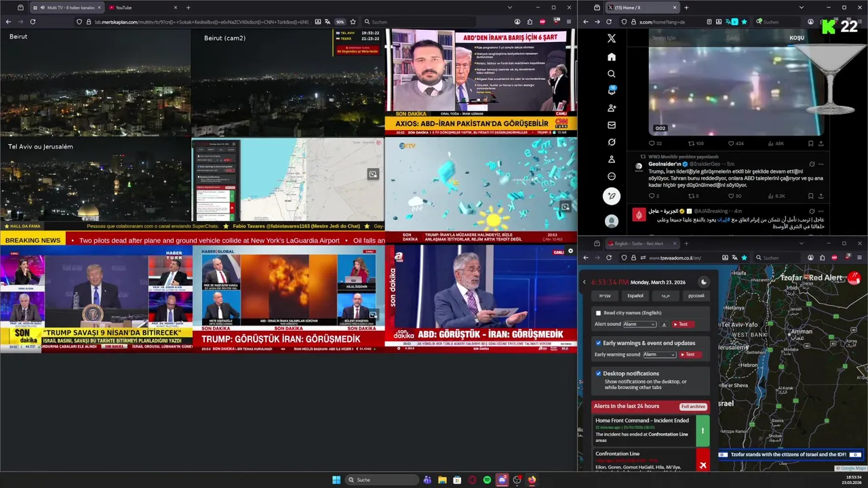Open the Early warning sound Alarm dropdown
This screenshot has height=488, width=868.
click(659, 354)
